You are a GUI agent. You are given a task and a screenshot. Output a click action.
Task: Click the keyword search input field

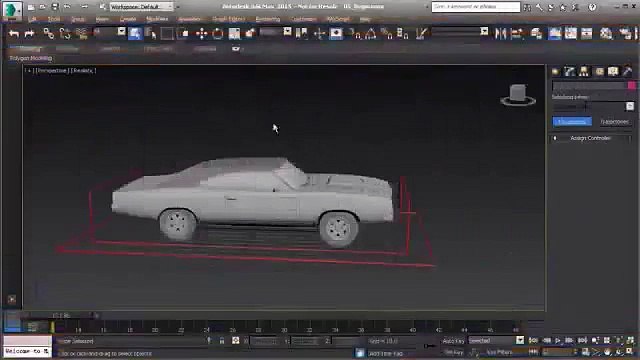pyautogui.click(x=476, y=7)
